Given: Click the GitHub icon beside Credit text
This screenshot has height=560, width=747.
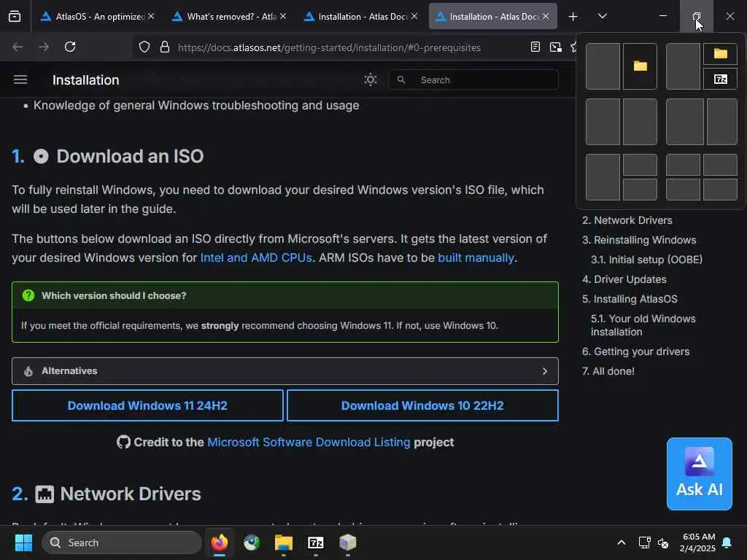Looking at the screenshot, I should 123,442.
